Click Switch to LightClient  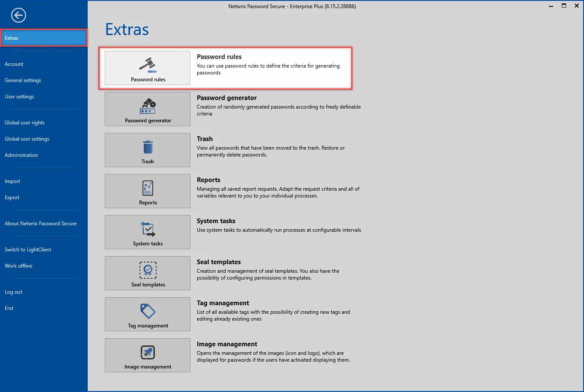(28, 250)
